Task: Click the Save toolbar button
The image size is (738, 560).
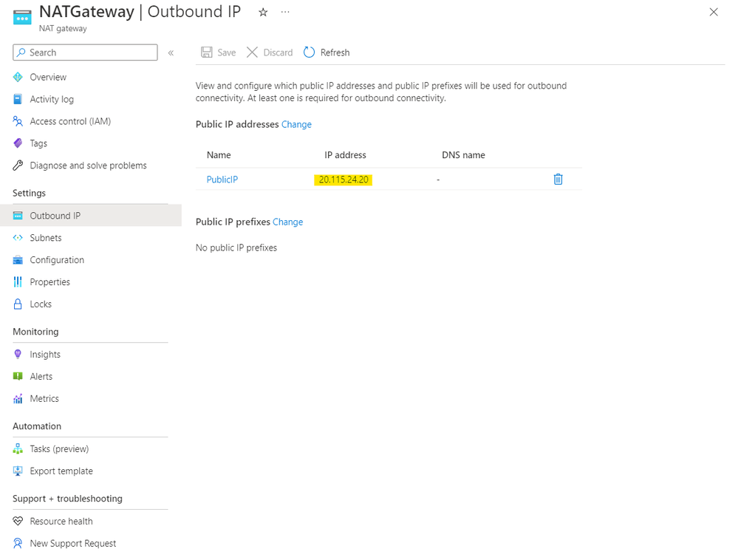Action: [219, 52]
